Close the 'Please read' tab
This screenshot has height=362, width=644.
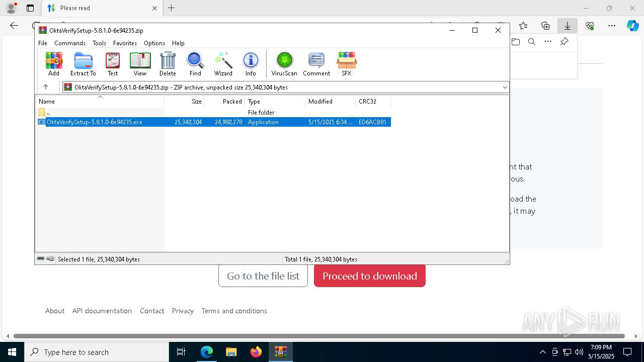(154, 8)
